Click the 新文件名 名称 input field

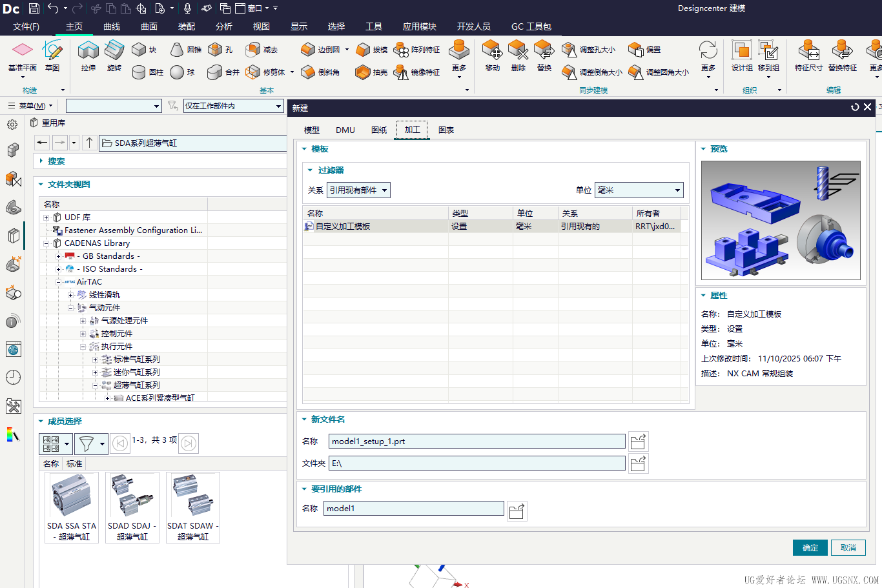477,441
